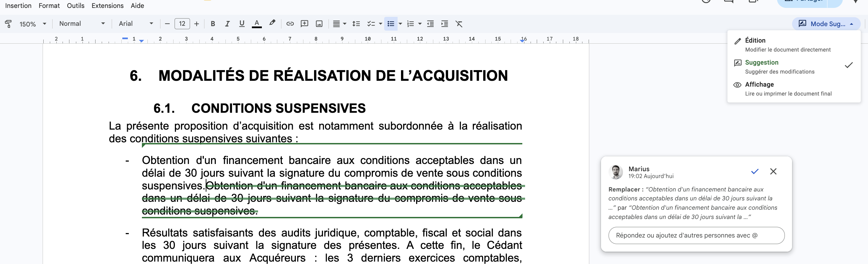Viewport: 868px width, 264px height.
Task: Open the text alignment dropdown
Action: 340,24
